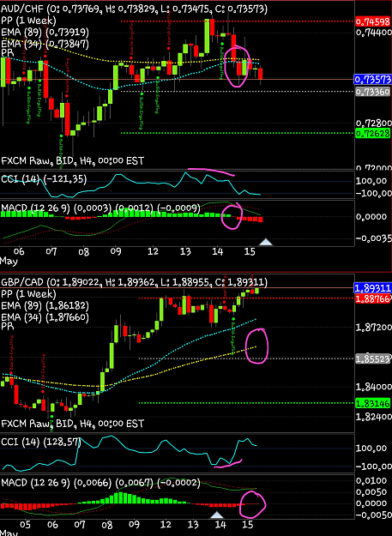Click date 12 on AUD/CHF time axis

point(153,251)
